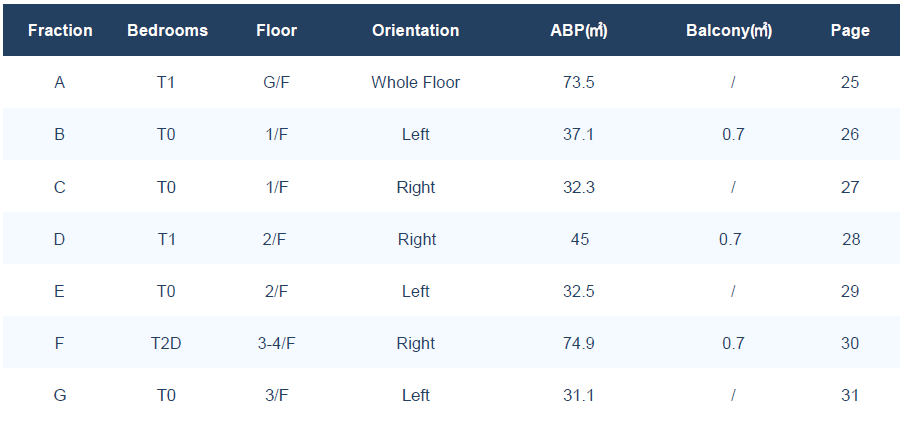Open page 25 link for Fraction A
Viewport: 904px width, 421px height.
(850, 82)
